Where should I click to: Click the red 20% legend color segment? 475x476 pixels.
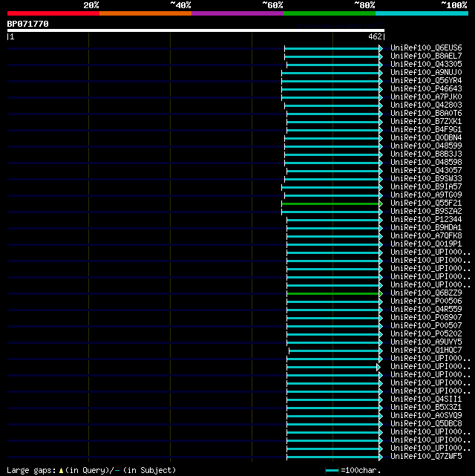pos(53,13)
